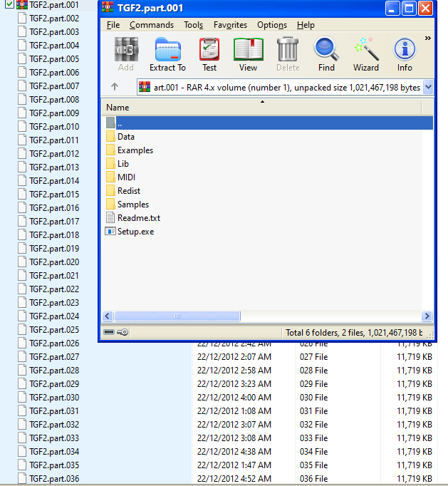This screenshot has height=486, width=448.
Task: Click the Extract To toolbar icon
Action: tap(167, 54)
